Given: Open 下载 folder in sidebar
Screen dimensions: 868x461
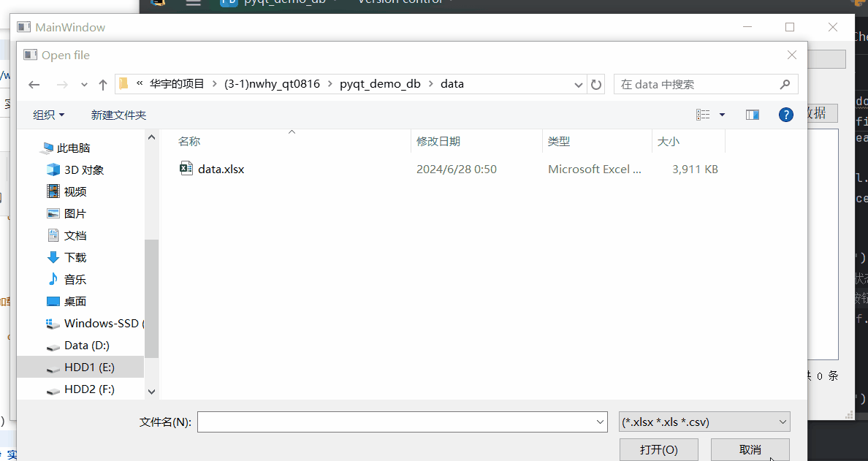Looking at the screenshot, I should coord(67,258).
